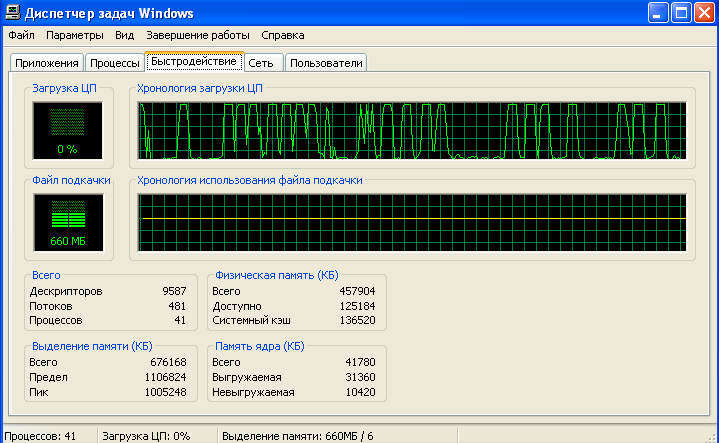This screenshot has width=719, height=443.
Task: Click the Пик value 1005248
Action: [x=166, y=392]
